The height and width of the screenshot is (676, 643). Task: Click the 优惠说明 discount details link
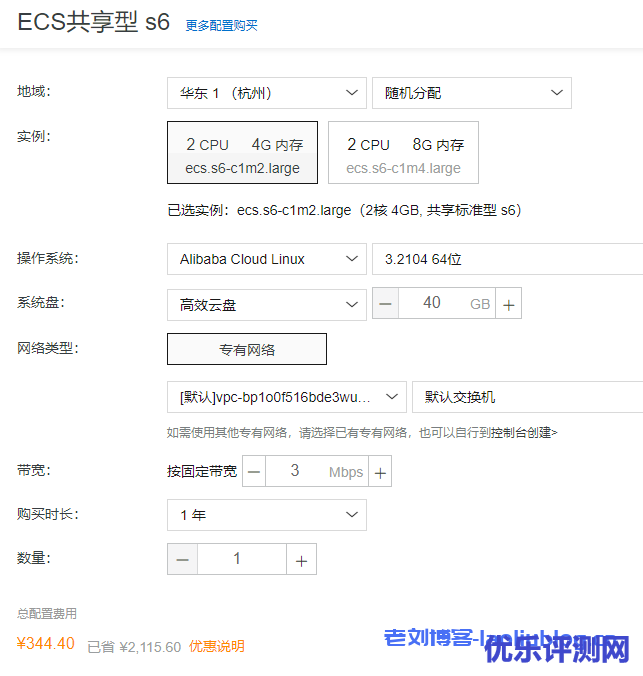coord(217,646)
